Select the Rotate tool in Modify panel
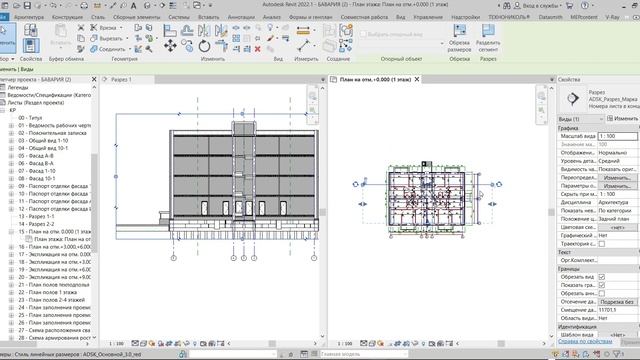 click(x=204, y=46)
